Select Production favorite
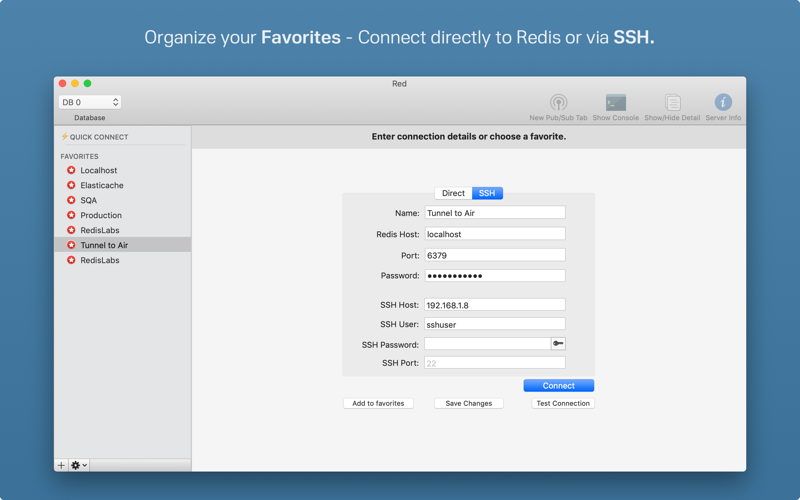The height and width of the screenshot is (500, 800). 122,215
